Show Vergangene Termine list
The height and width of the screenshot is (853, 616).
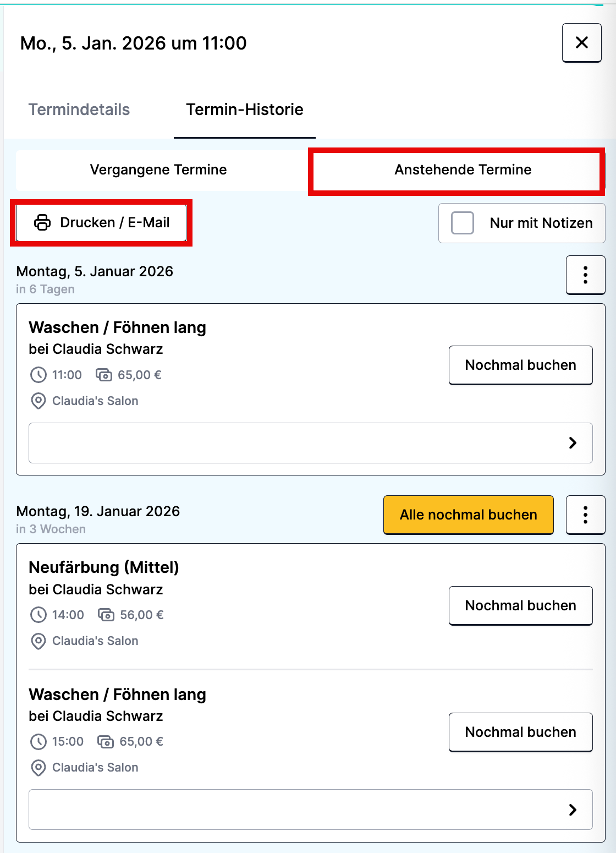pyautogui.click(x=158, y=170)
